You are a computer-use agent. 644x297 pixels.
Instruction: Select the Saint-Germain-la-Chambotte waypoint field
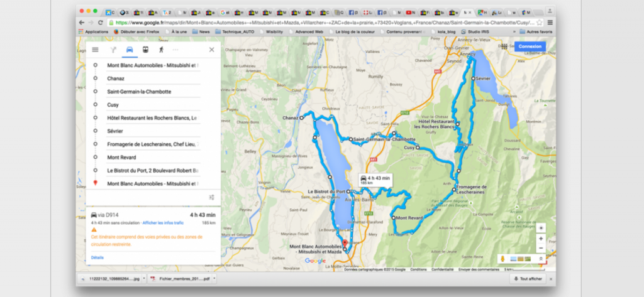[153, 92]
